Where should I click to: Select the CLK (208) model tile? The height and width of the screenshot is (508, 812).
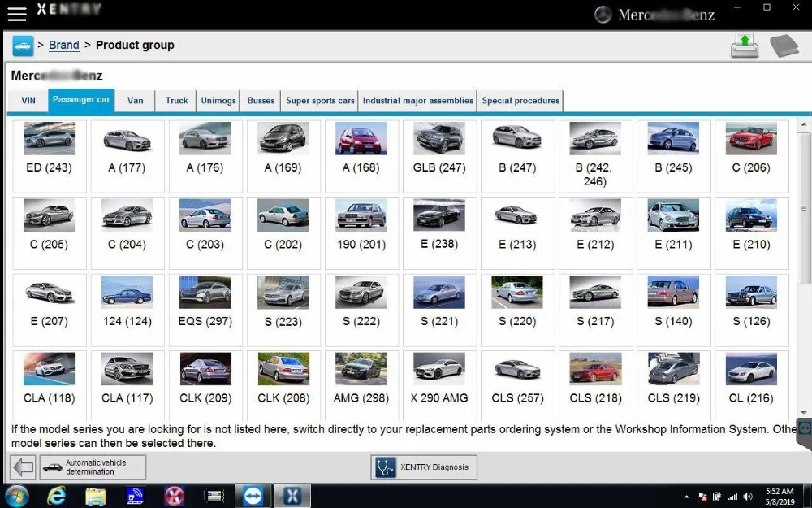[283, 385]
